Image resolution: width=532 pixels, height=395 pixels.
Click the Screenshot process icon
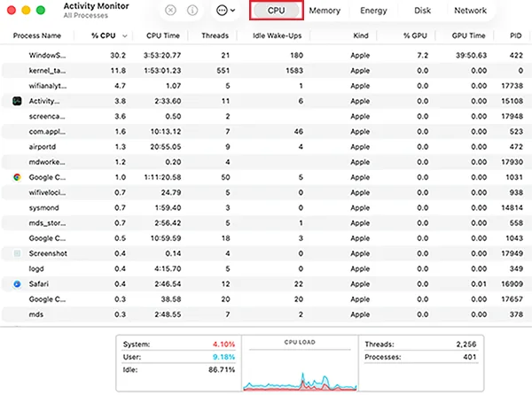(17, 253)
